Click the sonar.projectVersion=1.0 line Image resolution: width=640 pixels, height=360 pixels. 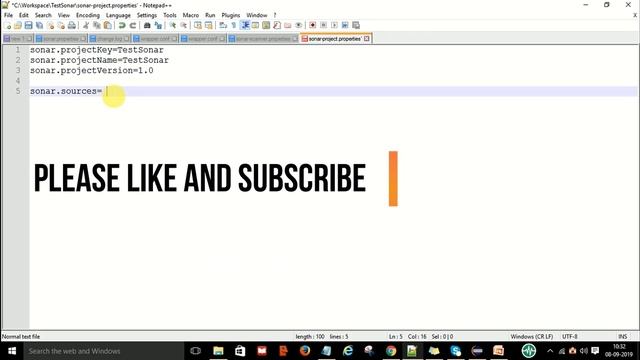(92, 70)
